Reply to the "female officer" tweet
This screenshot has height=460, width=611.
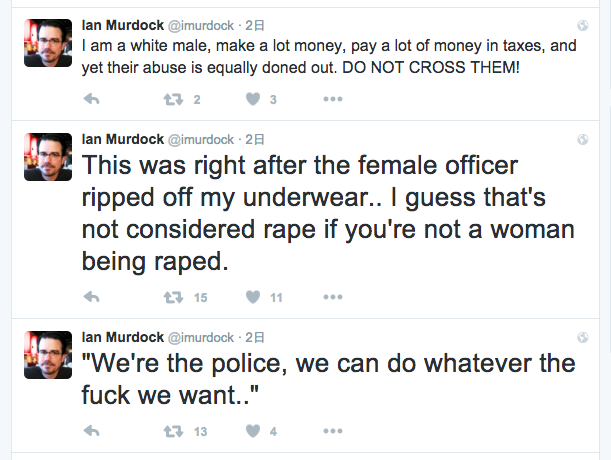(x=92, y=297)
